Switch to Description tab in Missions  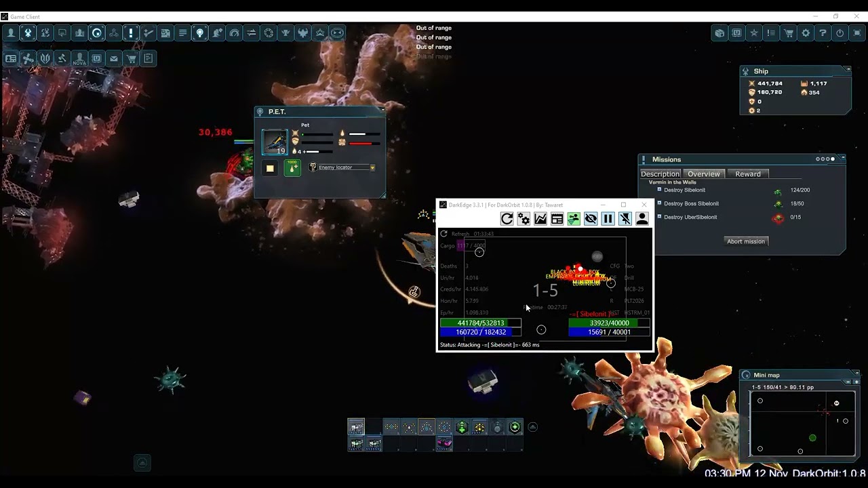pyautogui.click(x=660, y=174)
